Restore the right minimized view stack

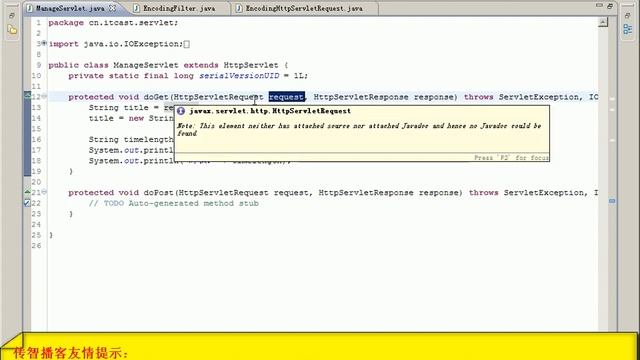627,16
